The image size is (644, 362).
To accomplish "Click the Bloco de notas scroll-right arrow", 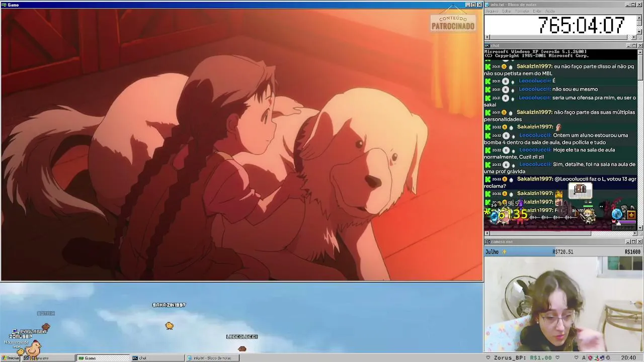I will 634,37.
